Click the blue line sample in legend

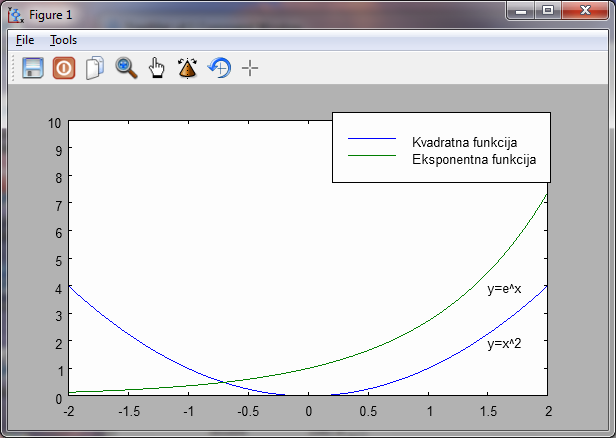[x=371, y=140]
